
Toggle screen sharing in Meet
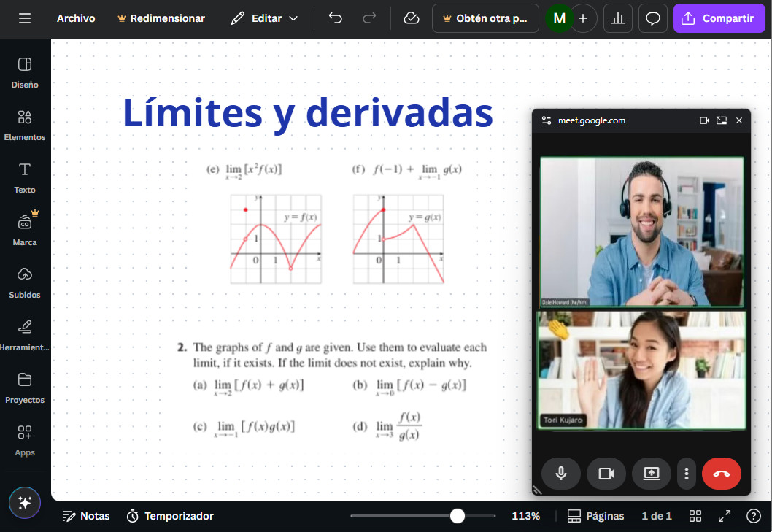652,474
